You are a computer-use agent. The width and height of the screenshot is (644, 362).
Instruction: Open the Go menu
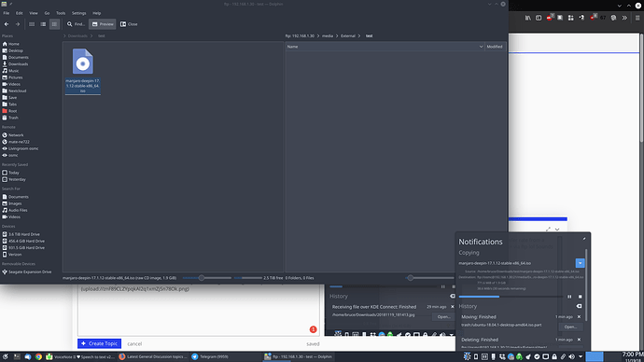coord(47,13)
